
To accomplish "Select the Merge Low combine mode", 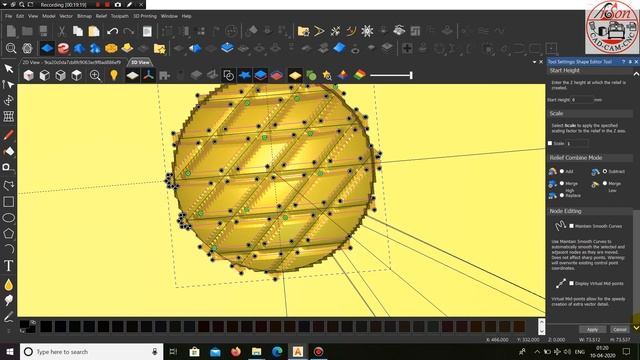I will pyautogui.click(x=605, y=184).
